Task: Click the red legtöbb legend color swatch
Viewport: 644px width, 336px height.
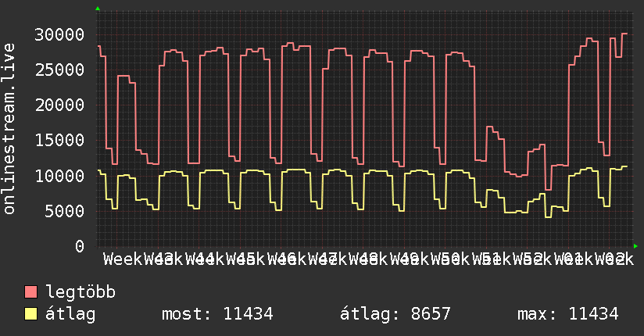Action: point(31,292)
